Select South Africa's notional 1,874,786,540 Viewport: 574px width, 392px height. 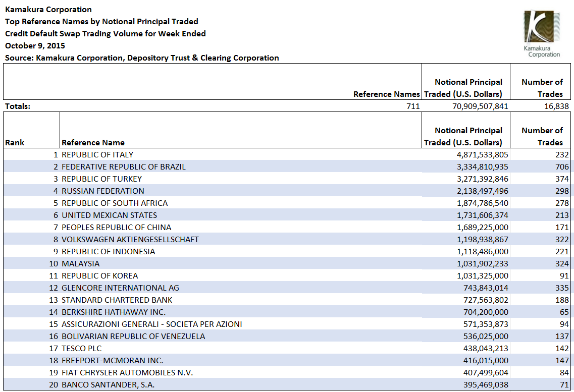[483, 203]
